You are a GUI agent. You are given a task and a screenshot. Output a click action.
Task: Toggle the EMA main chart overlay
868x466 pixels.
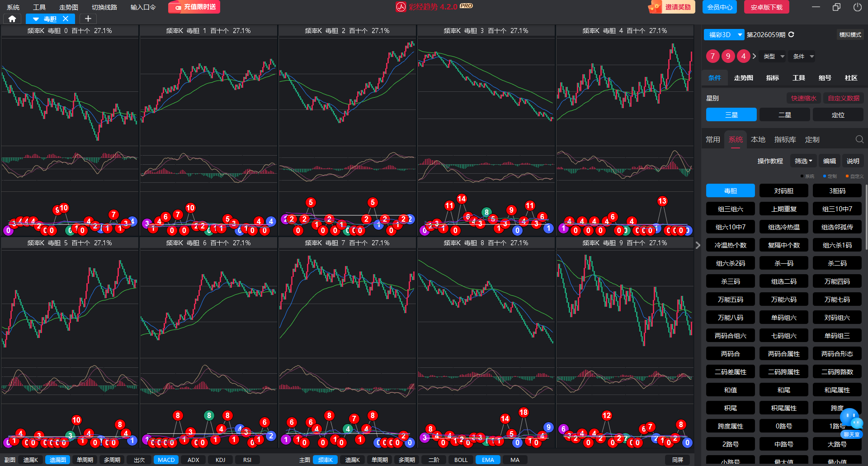pos(488,460)
